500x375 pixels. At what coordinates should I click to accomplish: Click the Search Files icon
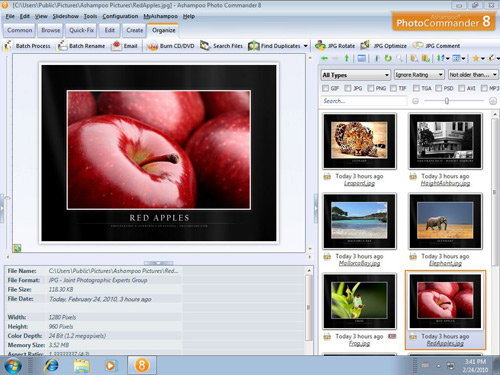coord(205,46)
